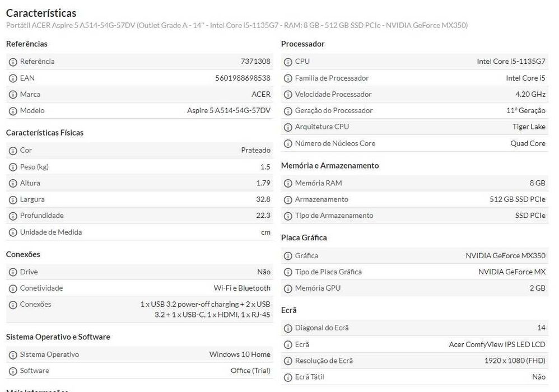Click the width value 32.8
559x392 pixels.
263,199
